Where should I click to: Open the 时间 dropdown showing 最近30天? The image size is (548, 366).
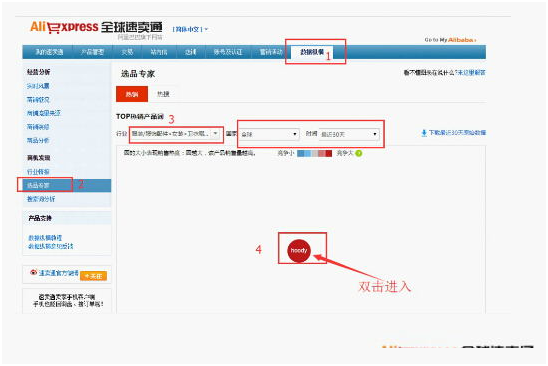(x=349, y=134)
